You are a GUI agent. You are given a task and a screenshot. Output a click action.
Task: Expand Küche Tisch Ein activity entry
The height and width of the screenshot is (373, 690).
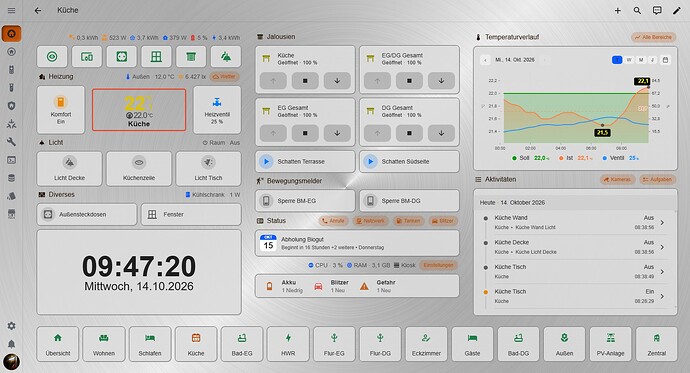coord(575,296)
